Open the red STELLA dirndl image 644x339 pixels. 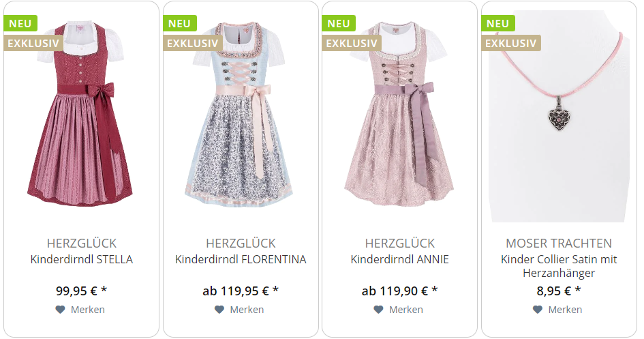(x=80, y=114)
